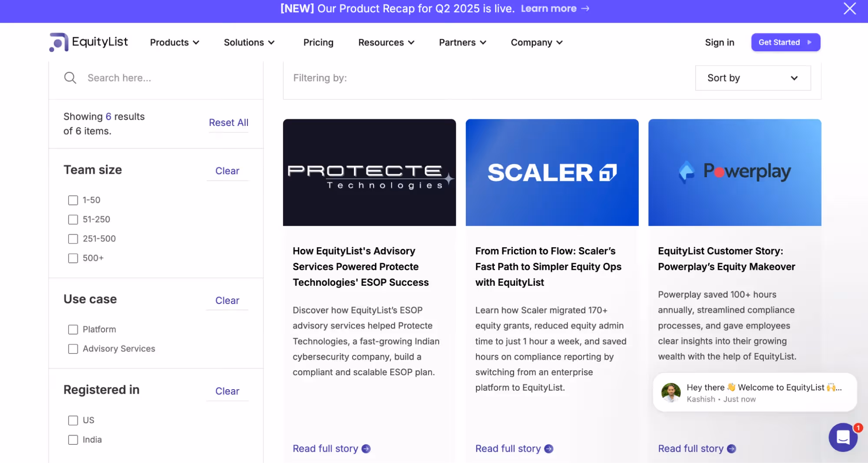Open the Scaler card thumbnail
The image size is (868, 463).
click(552, 172)
